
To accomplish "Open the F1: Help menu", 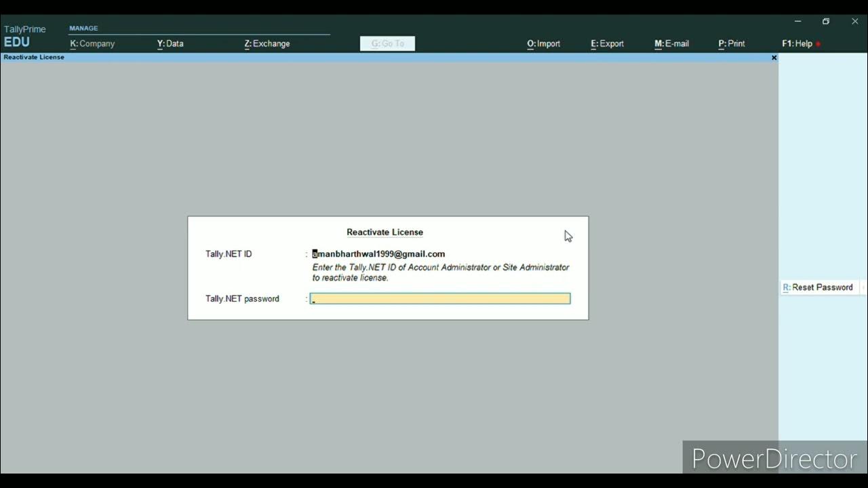I will click(x=797, y=43).
